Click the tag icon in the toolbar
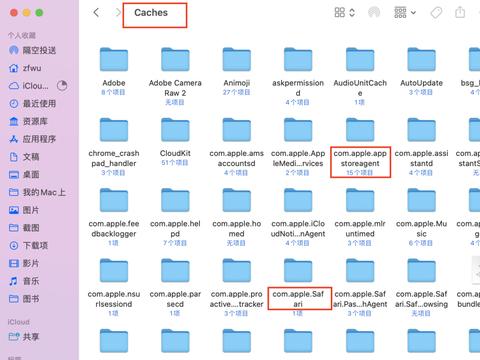The image size is (480, 360). pos(436,13)
